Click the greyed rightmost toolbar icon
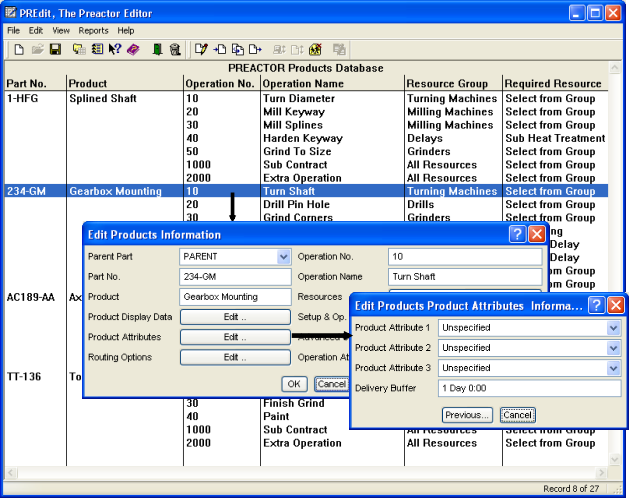Image resolution: width=630 pixels, height=498 pixels. pos(340,49)
